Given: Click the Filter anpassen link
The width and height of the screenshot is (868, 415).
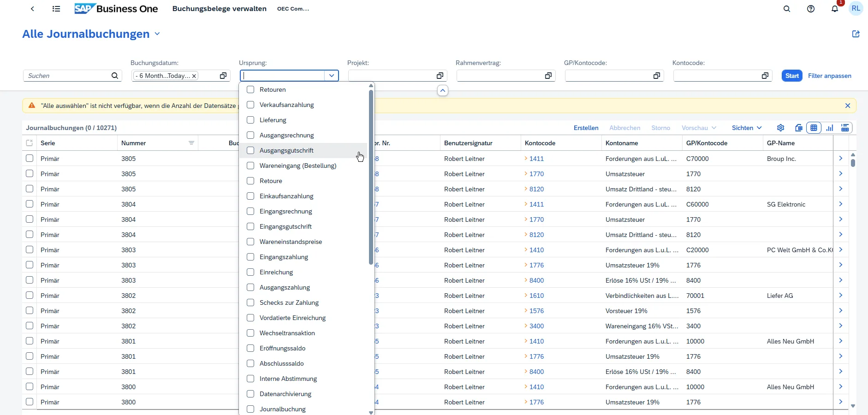Looking at the screenshot, I should 829,76.
